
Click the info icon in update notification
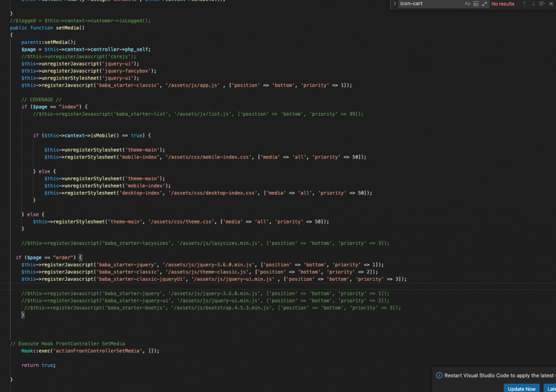point(439,375)
